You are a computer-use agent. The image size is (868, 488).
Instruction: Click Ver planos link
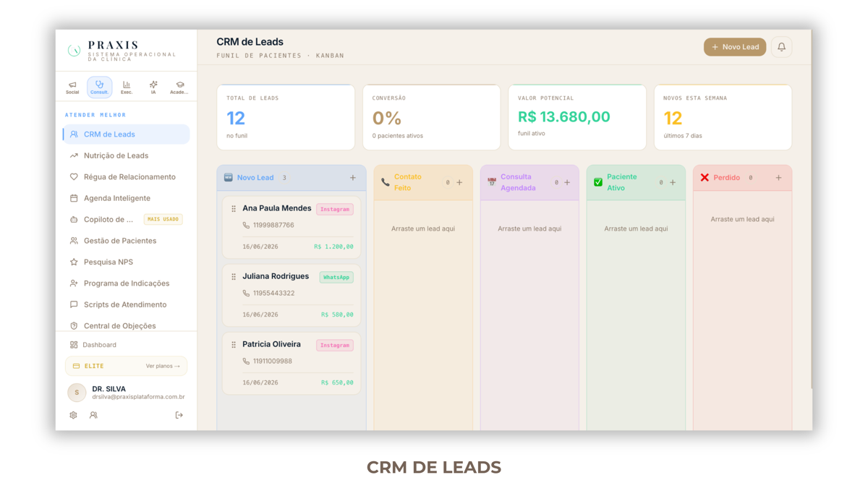point(163,366)
